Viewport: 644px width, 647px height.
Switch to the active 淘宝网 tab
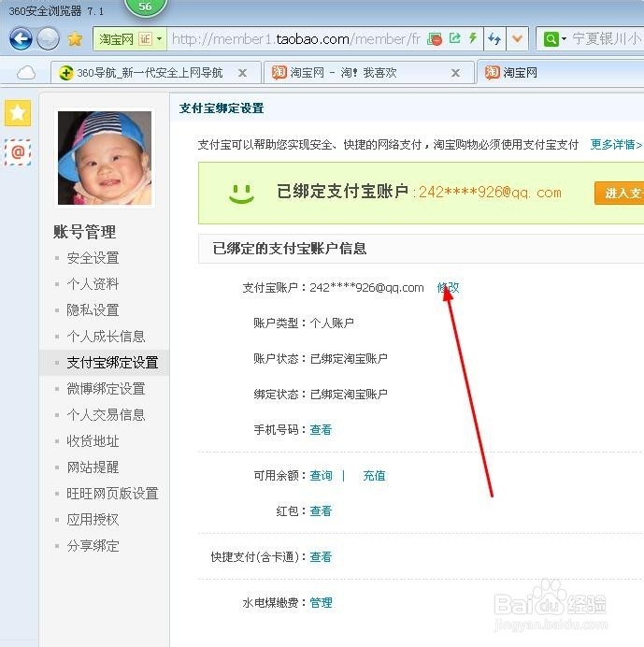click(x=560, y=73)
